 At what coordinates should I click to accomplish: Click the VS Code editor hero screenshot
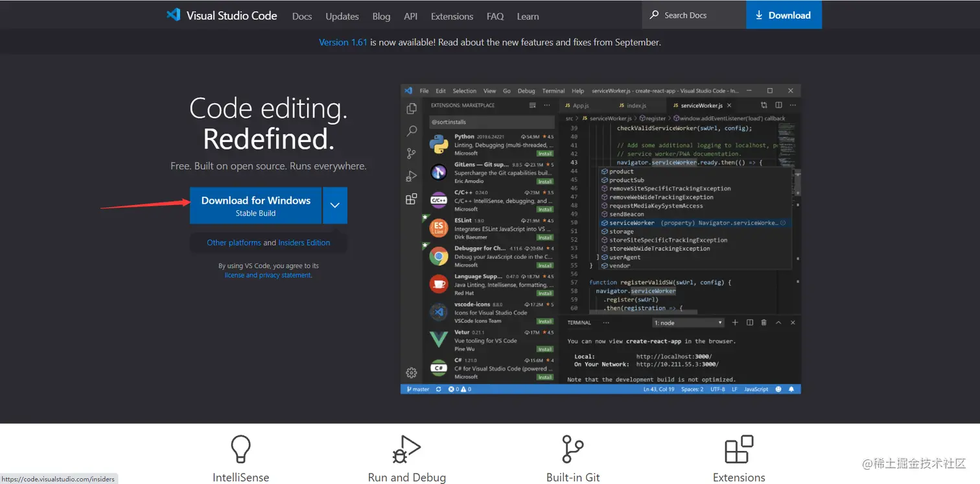[x=601, y=239]
